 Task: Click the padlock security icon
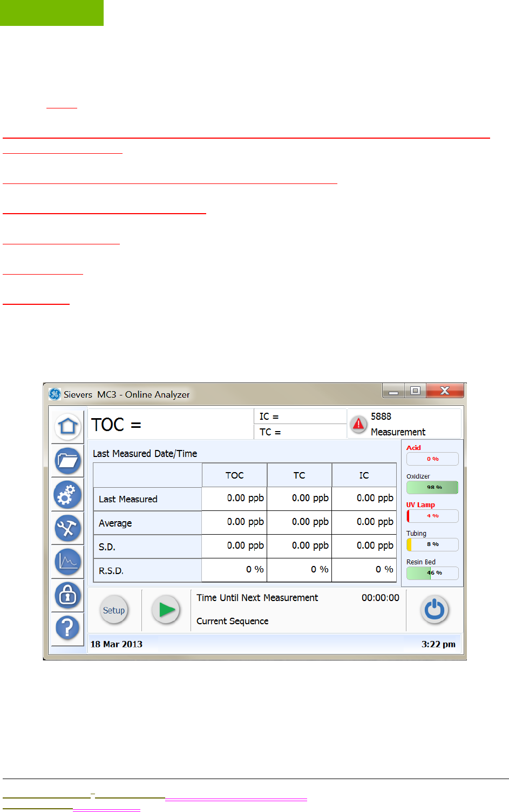tap(67, 595)
